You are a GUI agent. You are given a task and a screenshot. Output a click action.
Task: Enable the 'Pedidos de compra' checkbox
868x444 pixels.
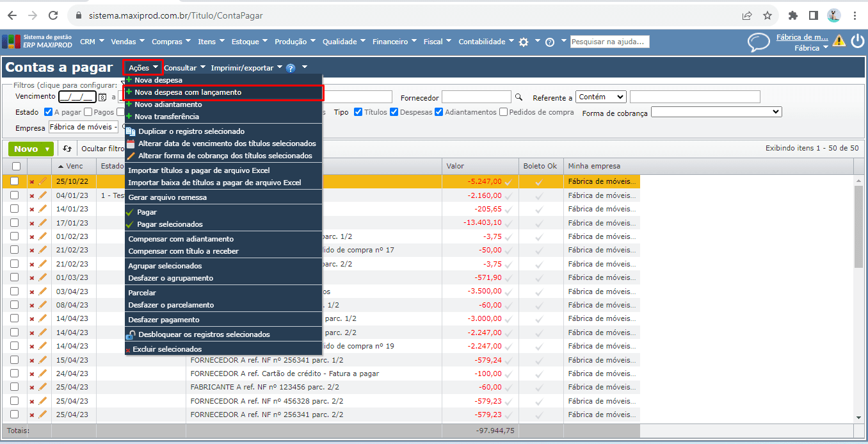click(x=504, y=112)
